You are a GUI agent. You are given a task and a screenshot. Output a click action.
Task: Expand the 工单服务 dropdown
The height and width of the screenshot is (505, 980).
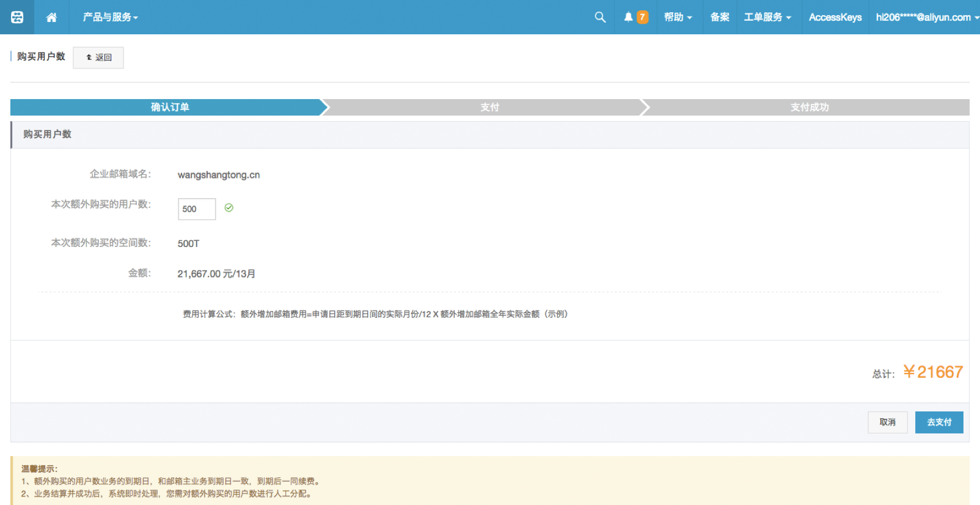pos(767,17)
